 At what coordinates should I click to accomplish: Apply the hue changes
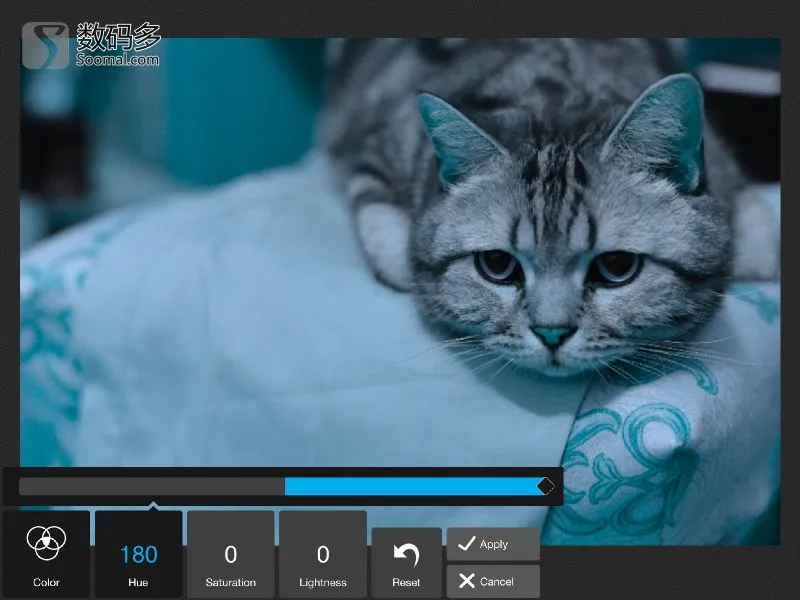493,544
